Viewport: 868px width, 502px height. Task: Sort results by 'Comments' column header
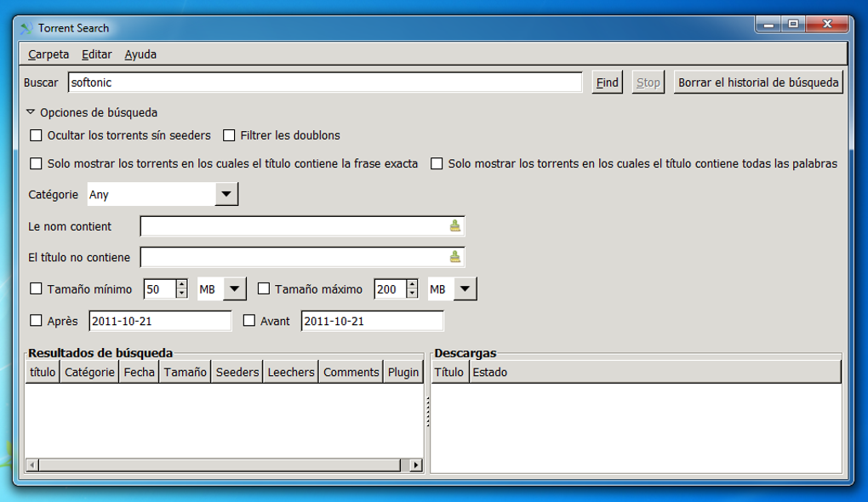tap(351, 372)
